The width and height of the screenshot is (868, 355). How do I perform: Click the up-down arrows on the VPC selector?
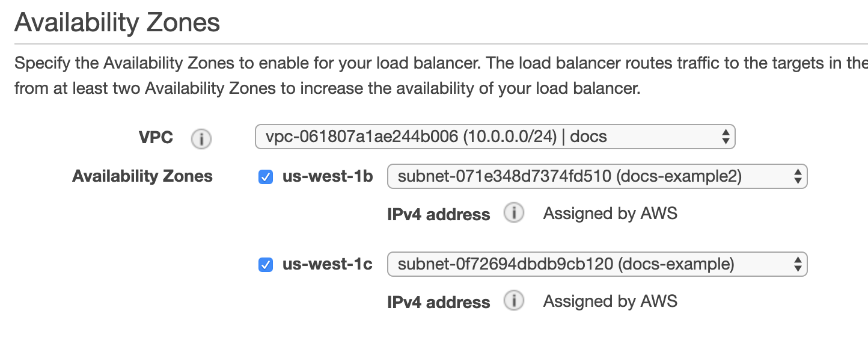pyautogui.click(x=725, y=137)
